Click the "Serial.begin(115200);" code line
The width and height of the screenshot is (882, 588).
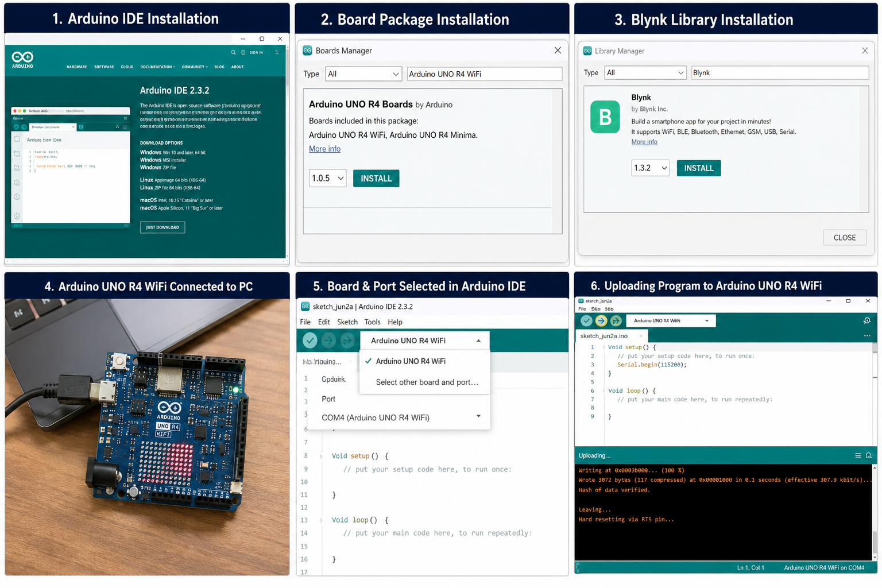[652, 365]
